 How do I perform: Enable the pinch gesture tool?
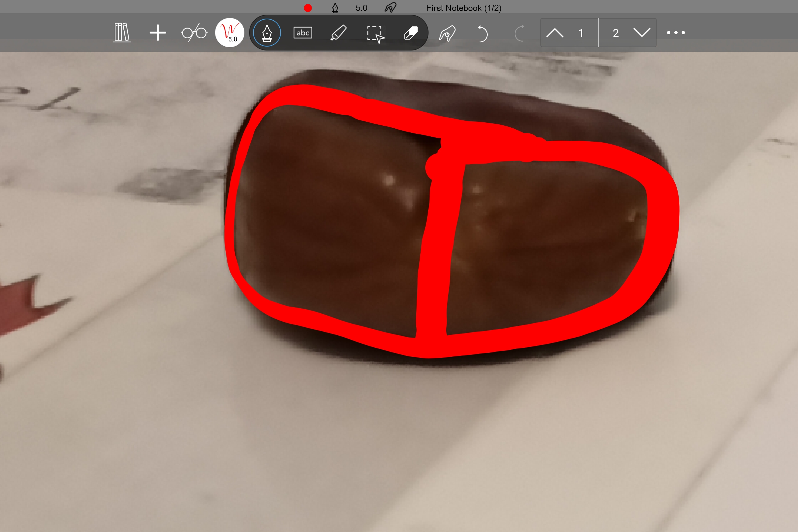pyautogui.click(x=447, y=33)
